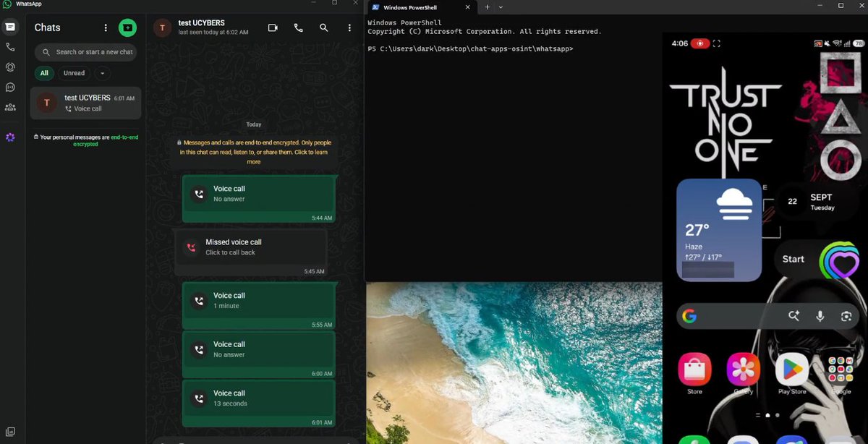The height and width of the screenshot is (444, 868).
Task: Click the test UCYBERS name in chat header
Action: pyautogui.click(x=201, y=23)
